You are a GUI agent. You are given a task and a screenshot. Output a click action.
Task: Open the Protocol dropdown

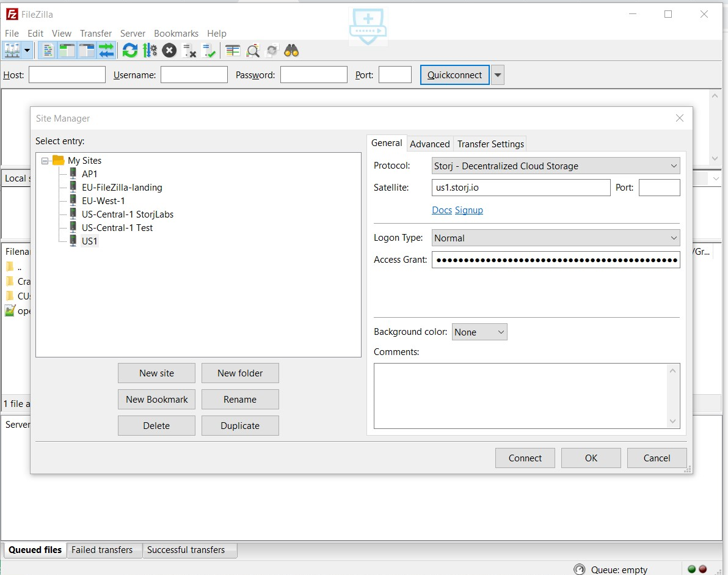click(x=556, y=166)
